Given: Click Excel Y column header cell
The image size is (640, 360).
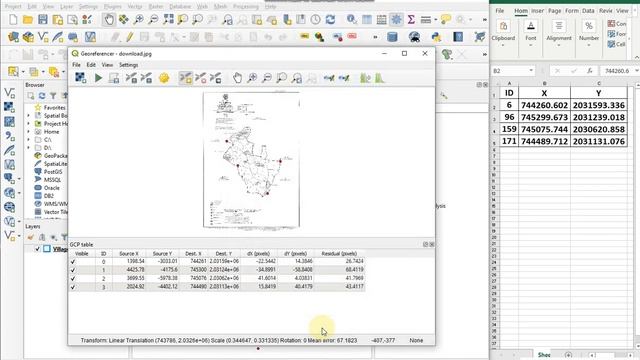Looking at the screenshot, I should [599, 93].
